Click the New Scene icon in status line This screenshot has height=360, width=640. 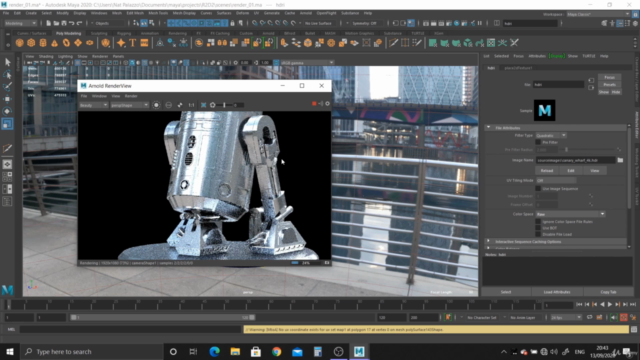(x=48, y=23)
